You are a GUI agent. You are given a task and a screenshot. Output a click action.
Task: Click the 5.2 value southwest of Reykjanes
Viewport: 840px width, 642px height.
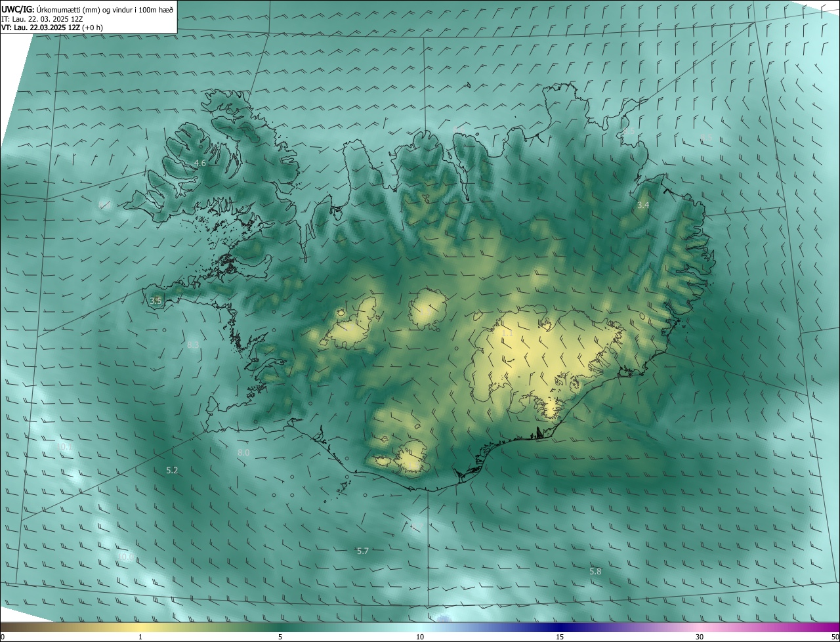tap(172, 470)
